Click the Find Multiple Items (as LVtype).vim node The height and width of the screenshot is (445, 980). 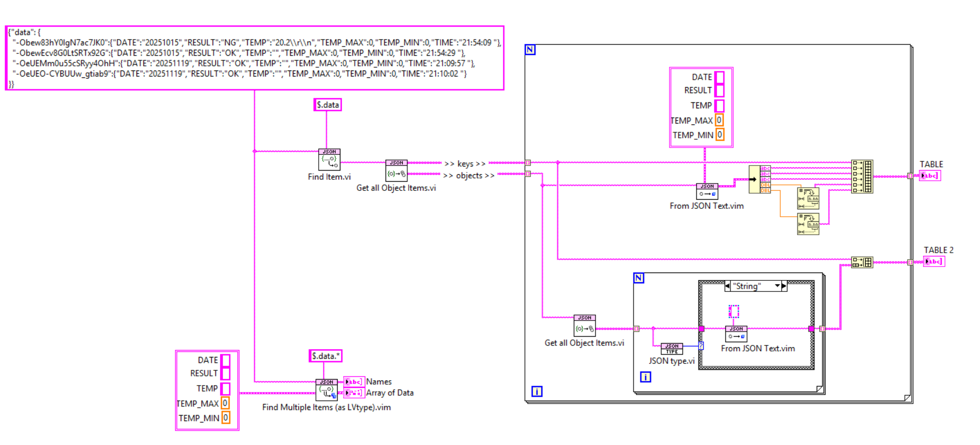pyautogui.click(x=327, y=390)
